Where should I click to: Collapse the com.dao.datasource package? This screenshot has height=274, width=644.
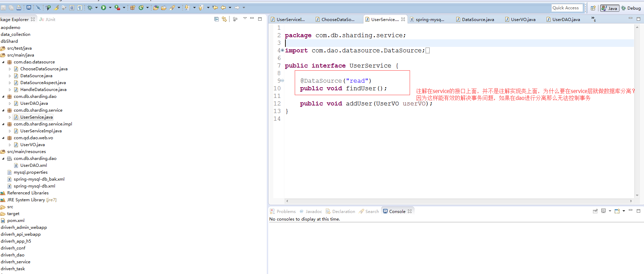coord(3,62)
